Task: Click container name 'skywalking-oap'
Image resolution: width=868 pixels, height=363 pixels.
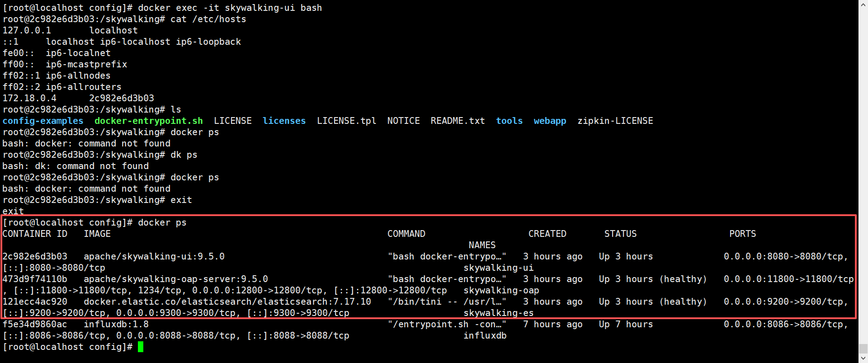Action: click(501, 290)
